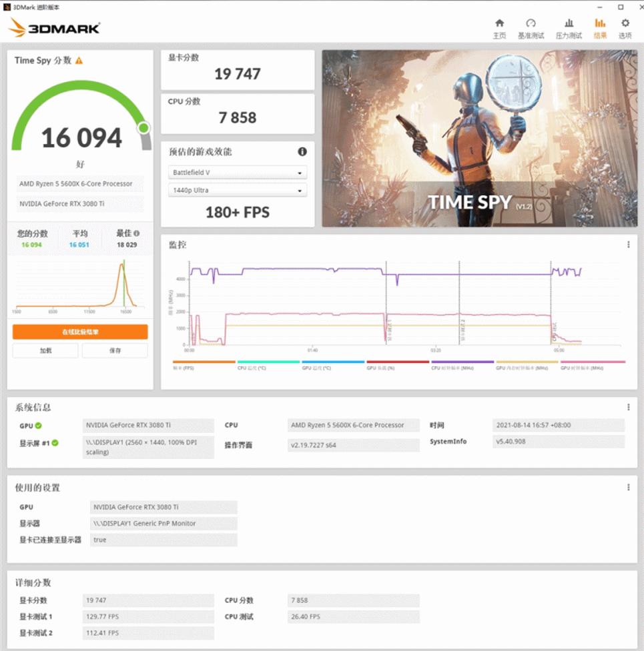The height and width of the screenshot is (651, 644).
Task: Click the 3DMark logo
Action: click(x=54, y=27)
